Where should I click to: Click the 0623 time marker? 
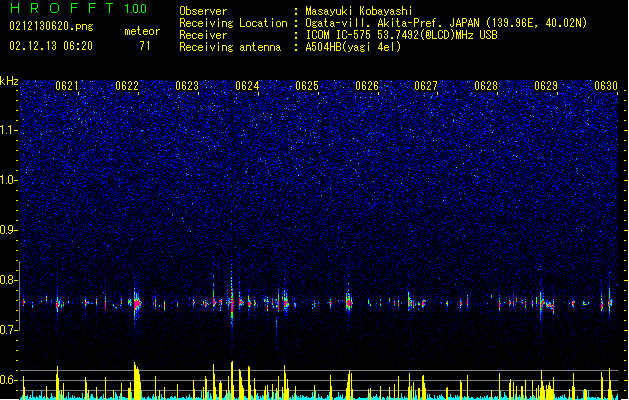click(x=187, y=86)
